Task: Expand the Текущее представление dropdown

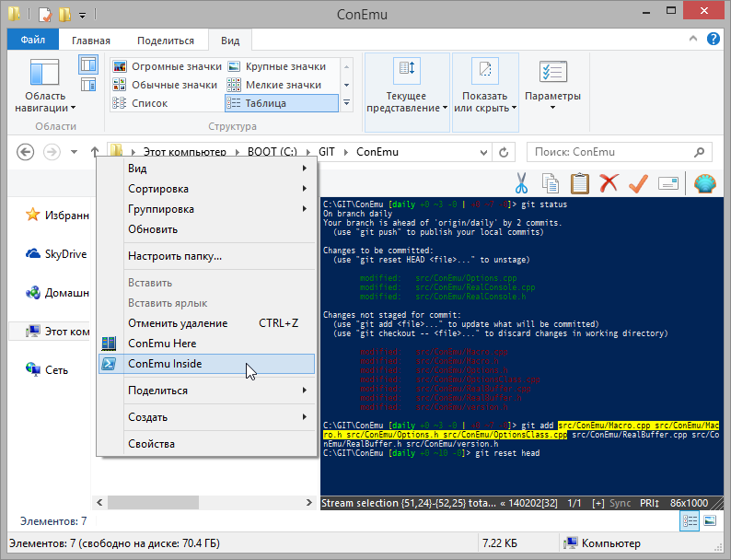Action: pos(406,102)
